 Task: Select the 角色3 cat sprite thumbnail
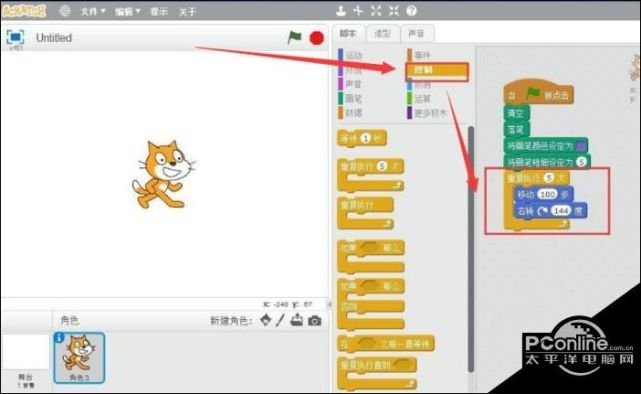tap(79, 358)
